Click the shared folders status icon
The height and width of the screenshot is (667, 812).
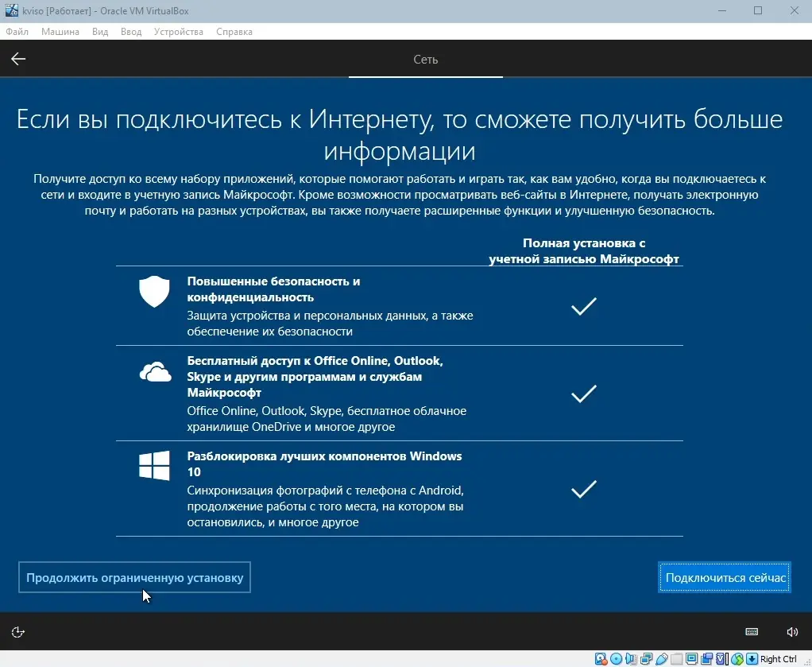point(677,659)
